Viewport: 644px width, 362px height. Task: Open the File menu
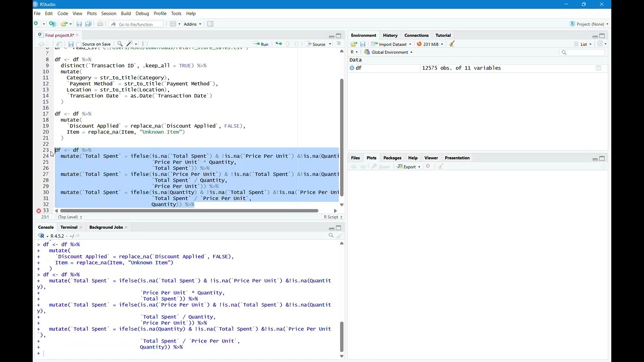(37, 14)
